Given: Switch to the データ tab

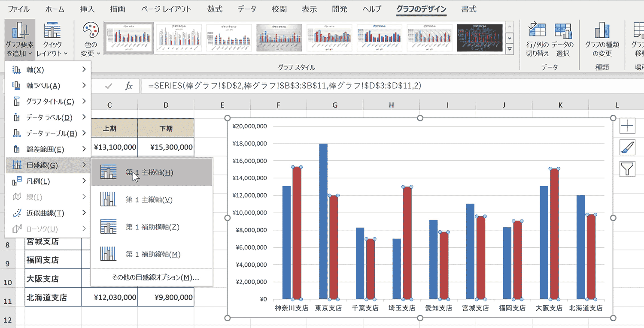Looking at the screenshot, I should pos(246,9).
